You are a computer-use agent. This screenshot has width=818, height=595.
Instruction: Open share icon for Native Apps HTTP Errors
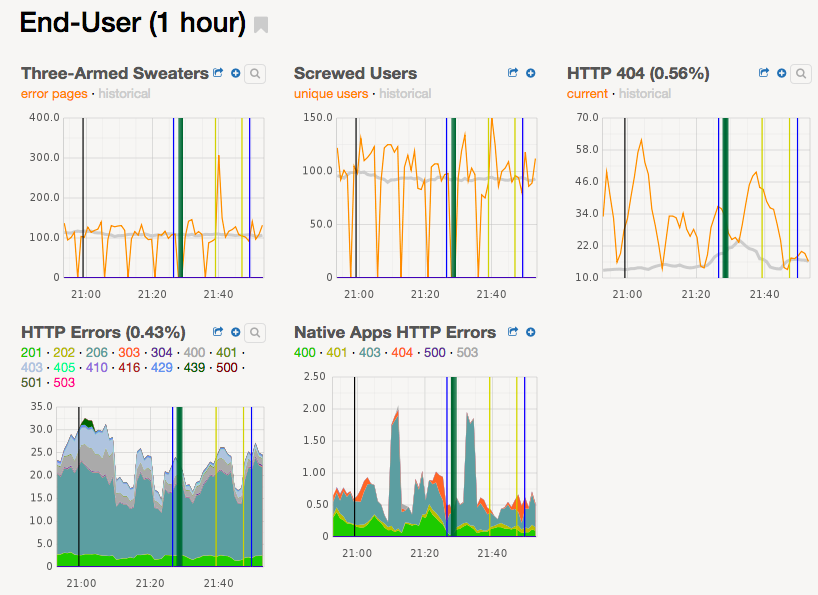[x=513, y=332]
